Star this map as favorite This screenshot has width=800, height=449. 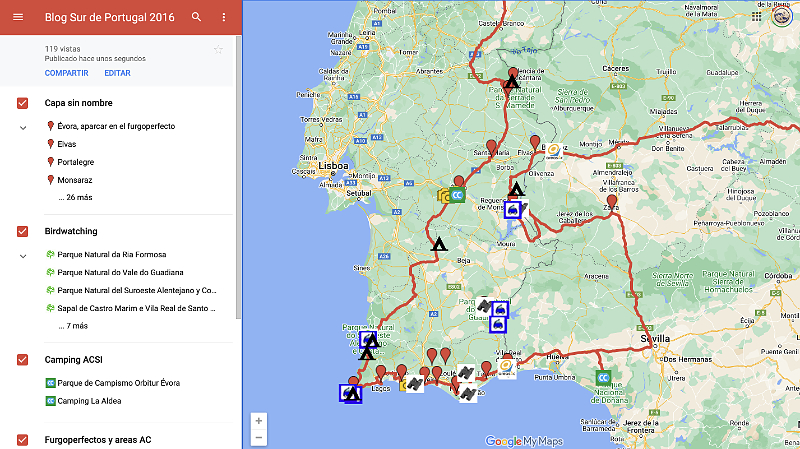[x=218, y=49]
